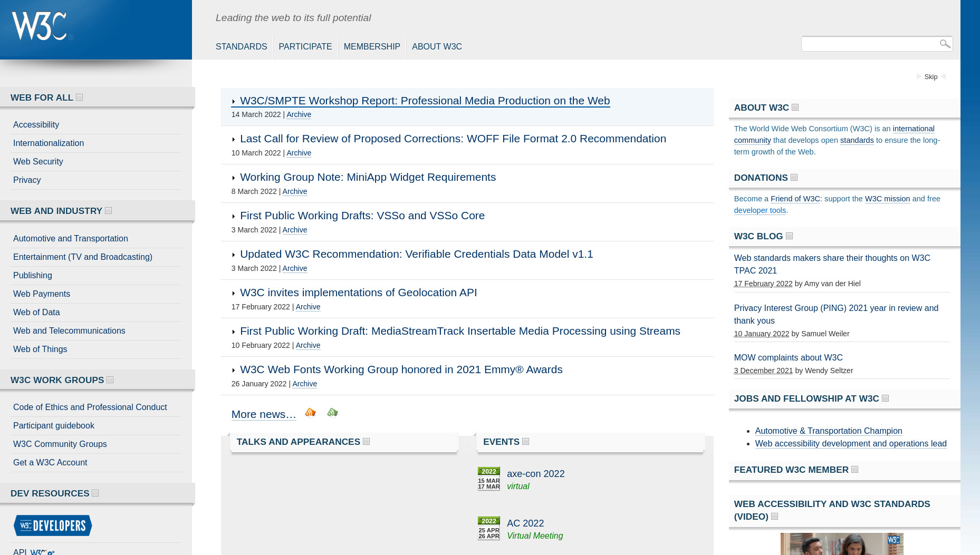This screenshot has width=980, height=555.
Task: Collapse the W3C Work Groups section
Action: click(x=110, y=380)
